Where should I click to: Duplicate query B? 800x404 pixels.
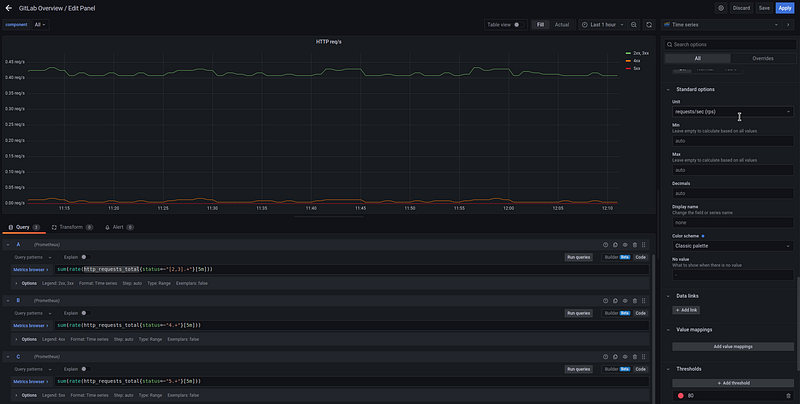[615, 301]
